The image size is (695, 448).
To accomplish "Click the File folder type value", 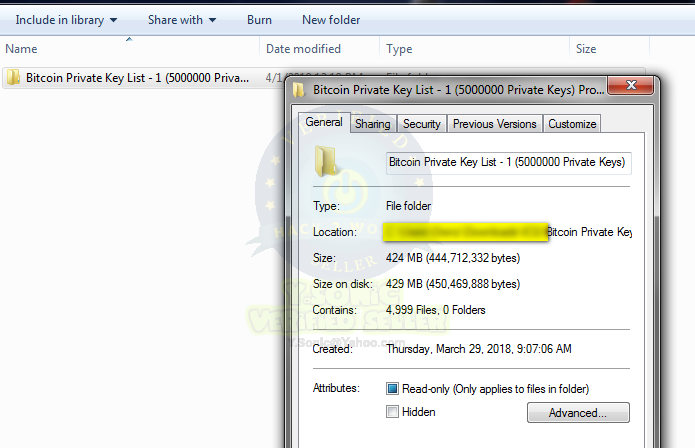I will 408,206.
